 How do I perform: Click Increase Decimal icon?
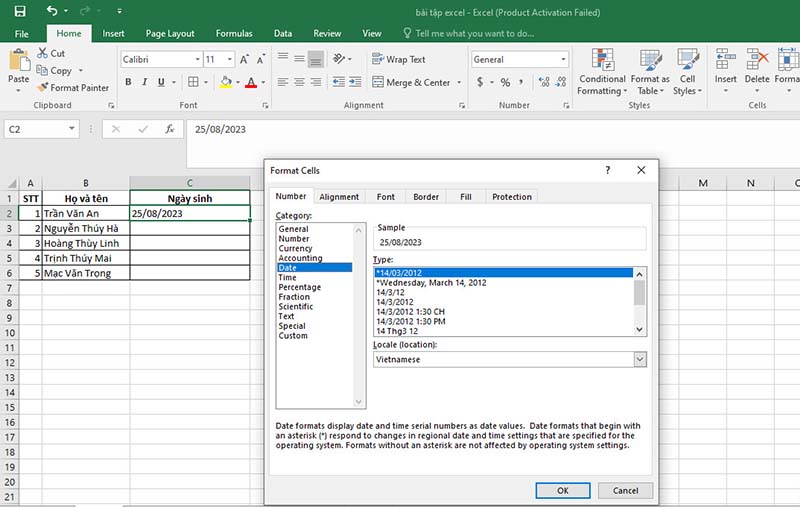(544, 82)
